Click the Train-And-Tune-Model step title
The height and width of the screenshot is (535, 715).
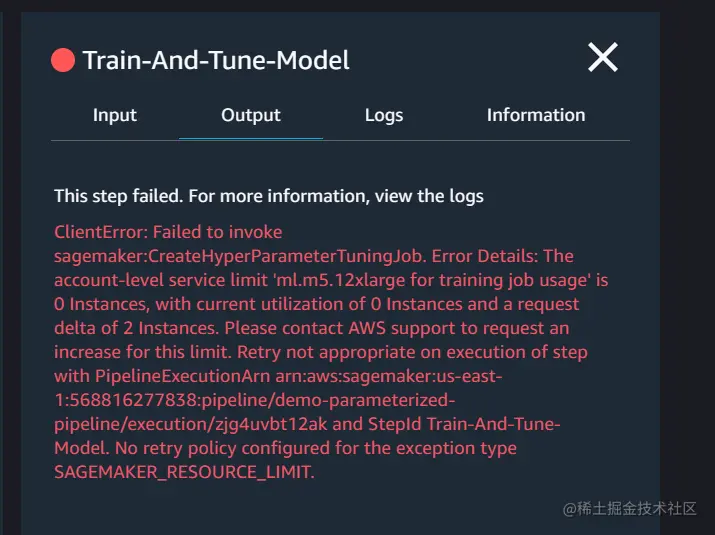point(216,60)
